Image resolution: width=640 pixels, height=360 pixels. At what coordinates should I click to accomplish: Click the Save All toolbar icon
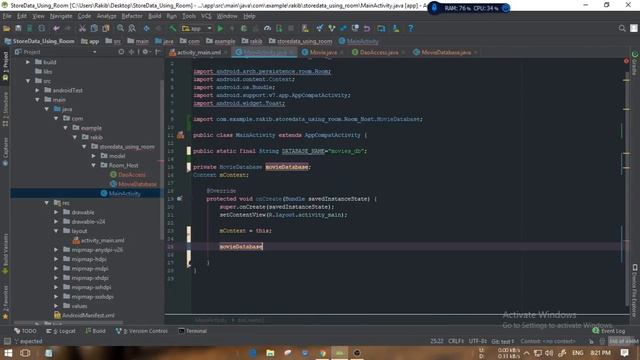click(18, 28)
